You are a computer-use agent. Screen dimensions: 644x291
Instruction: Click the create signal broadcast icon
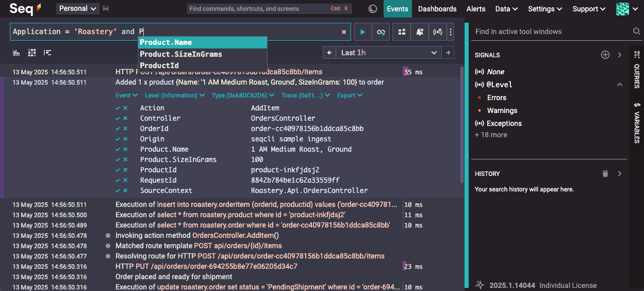(438, 32)
